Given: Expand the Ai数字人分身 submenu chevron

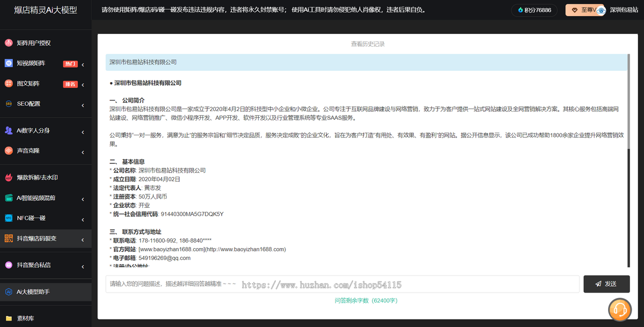Looking at the screenshot, I should pos(83,132).
